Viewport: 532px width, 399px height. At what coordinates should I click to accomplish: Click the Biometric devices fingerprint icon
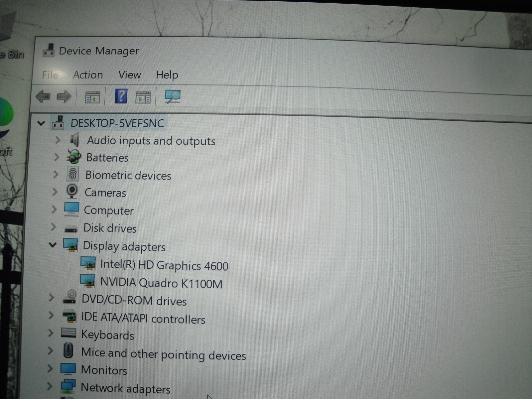point(72,174)
